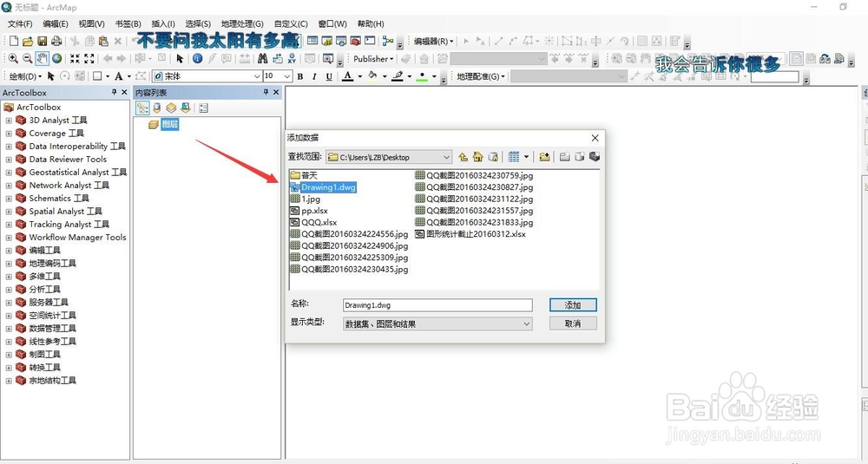Open the 文件(F) menu

pos(20,23)
